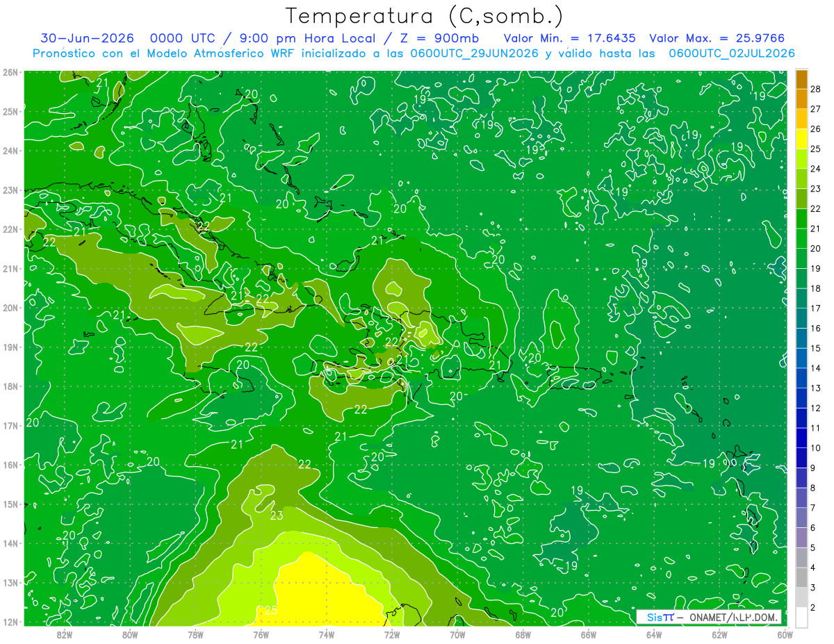The width and height of the screenshot is (834, 644).
Task: Click the orange legend swatch between 27 and 28
Action: click(801, 99)
